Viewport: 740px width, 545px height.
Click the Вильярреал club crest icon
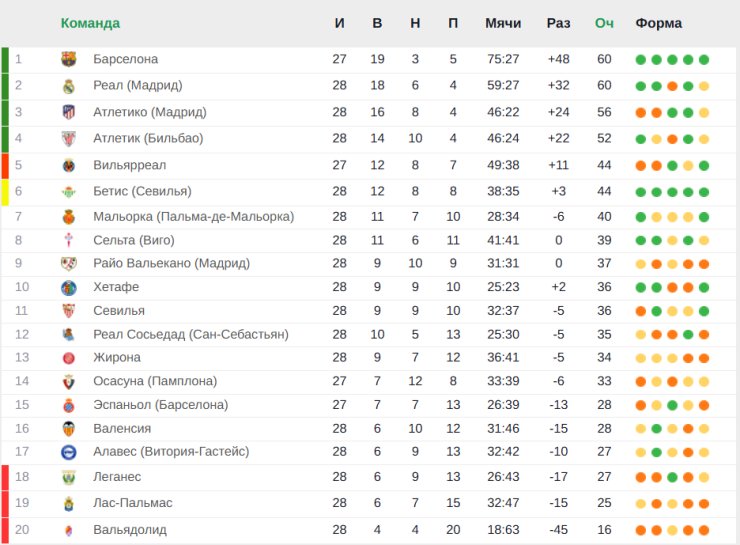tap(68, 165)
